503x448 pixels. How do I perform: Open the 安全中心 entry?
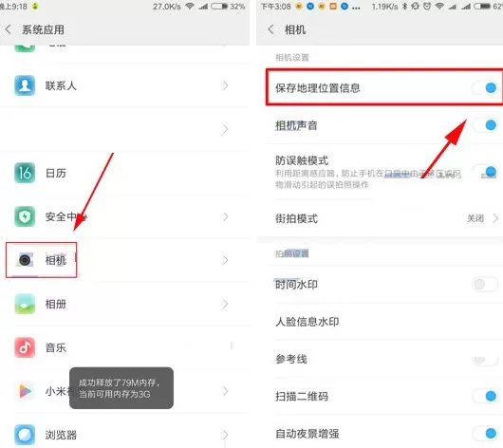coord(124,216)
